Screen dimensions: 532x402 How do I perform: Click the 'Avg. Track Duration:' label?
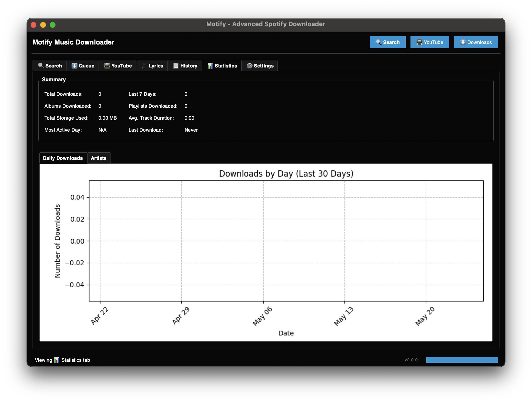point(151,118)
